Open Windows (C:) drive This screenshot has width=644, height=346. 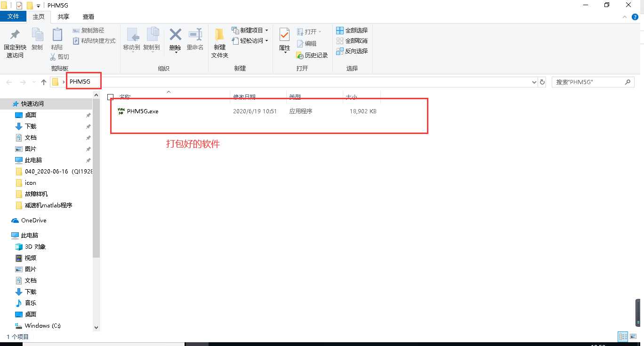(43, 325)
